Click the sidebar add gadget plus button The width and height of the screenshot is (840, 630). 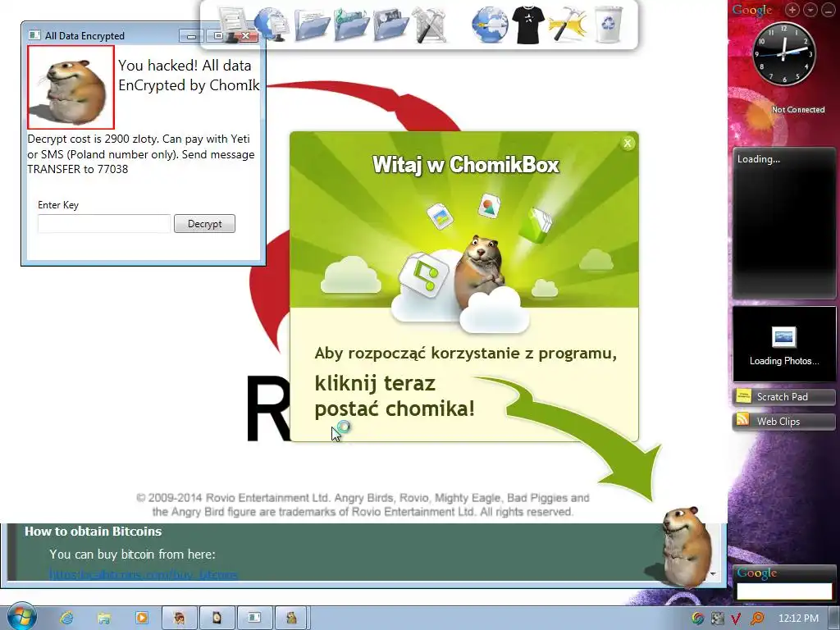point(792,10)
